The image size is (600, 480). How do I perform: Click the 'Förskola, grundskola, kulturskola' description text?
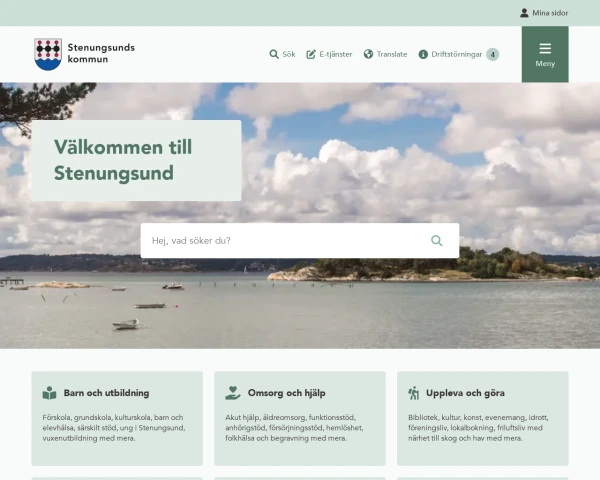[114, 428]
